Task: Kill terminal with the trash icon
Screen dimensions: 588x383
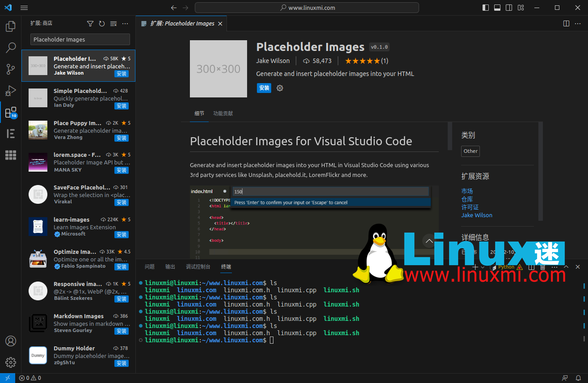Action: [x=542, y=267]
